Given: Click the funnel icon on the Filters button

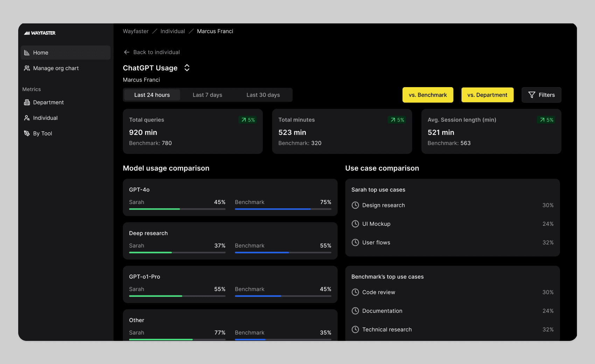Looking at the screenshot, I should (x=532, y=95).
